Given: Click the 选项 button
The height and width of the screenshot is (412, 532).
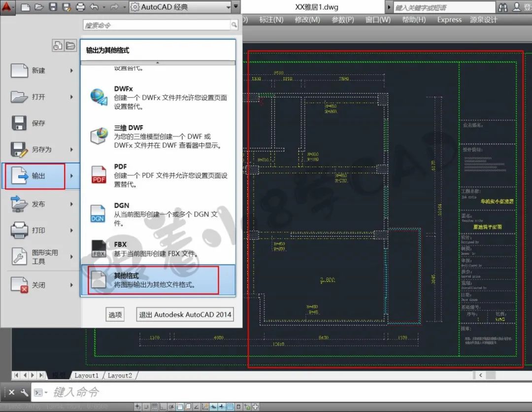Looking at the screenshot, I should pyautogui.click(x=115, y=314).
